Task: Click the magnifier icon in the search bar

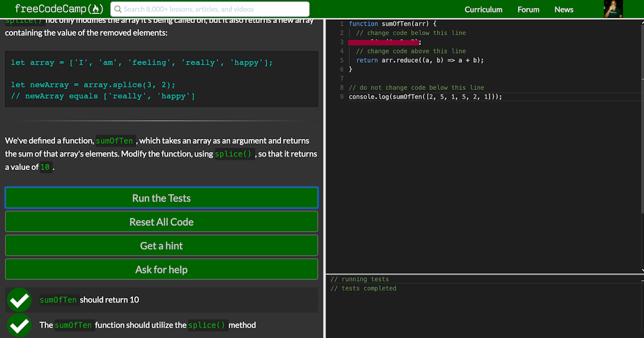Action: point(118,9)
